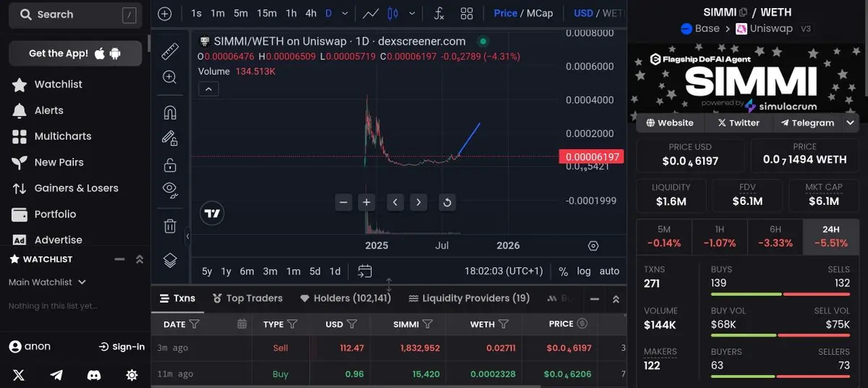868x388 pixels.
Task: Click Get the App button
Action: [x=75, y=54]
